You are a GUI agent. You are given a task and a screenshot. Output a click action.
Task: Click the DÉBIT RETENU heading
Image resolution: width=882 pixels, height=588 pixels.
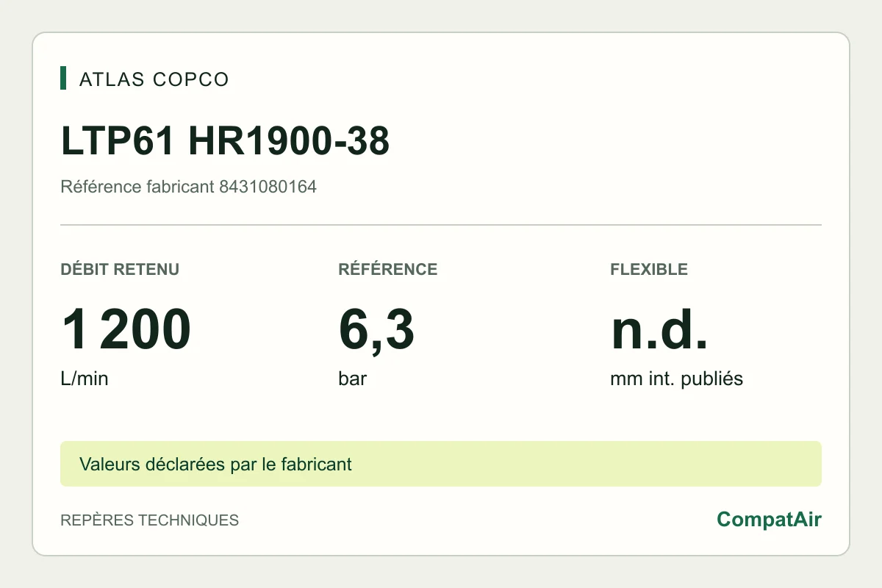pyautogui.click(x=120, y=269)
